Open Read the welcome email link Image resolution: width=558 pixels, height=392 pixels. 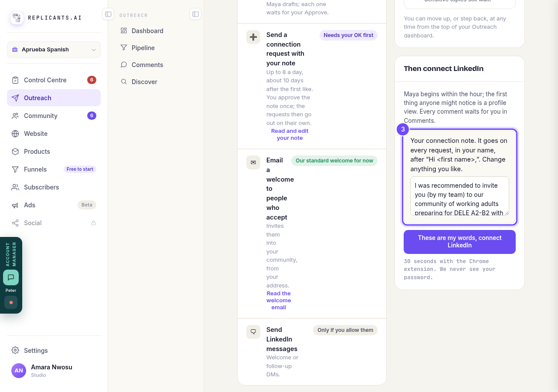(279, 301)
